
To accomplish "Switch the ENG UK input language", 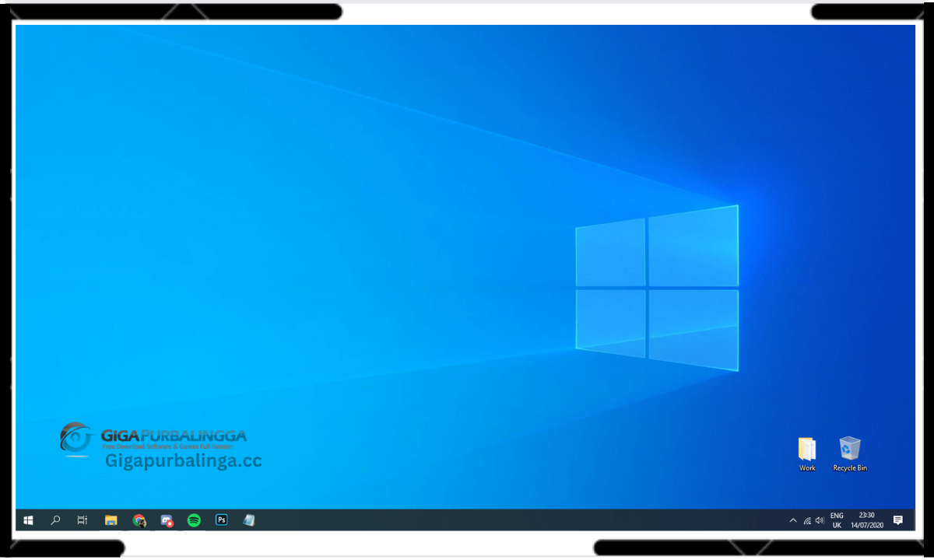I will pos(837,520).
